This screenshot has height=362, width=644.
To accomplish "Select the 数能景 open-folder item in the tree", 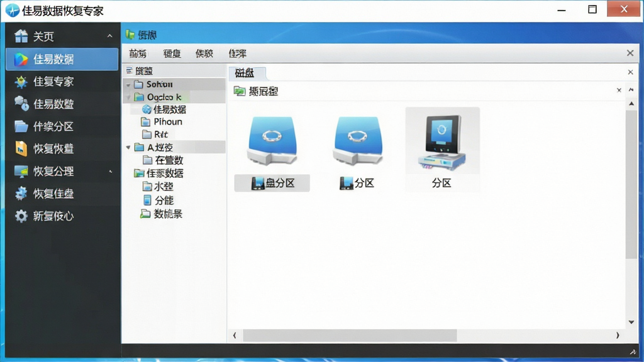I will (x=161, y=214).
